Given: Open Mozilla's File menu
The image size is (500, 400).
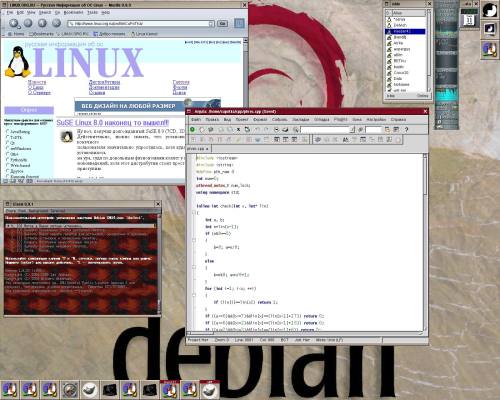Looking at the screenshot, I should tap(10, 12).
